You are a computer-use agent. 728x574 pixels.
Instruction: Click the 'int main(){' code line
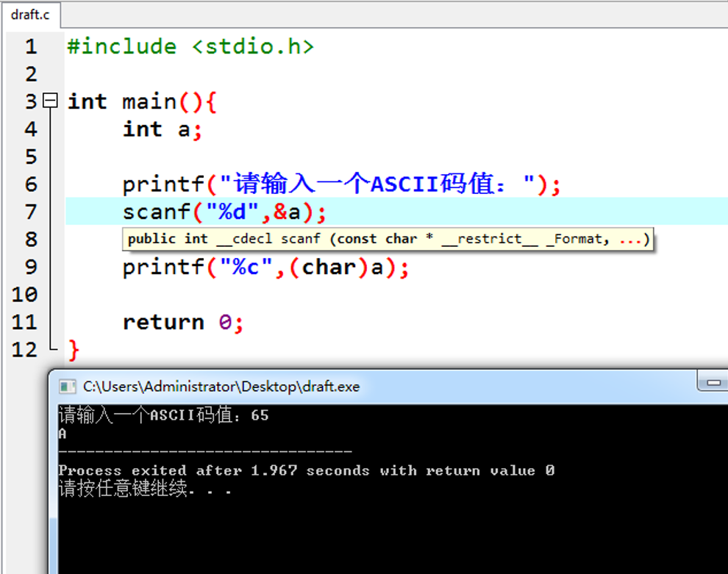click(142, 101)
